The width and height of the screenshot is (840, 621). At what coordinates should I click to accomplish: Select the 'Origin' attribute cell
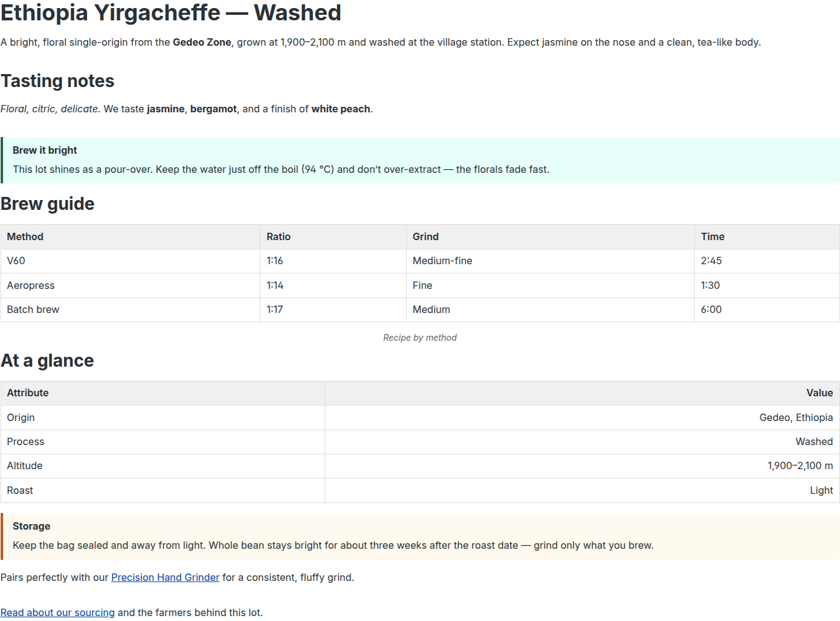(163, 418)
